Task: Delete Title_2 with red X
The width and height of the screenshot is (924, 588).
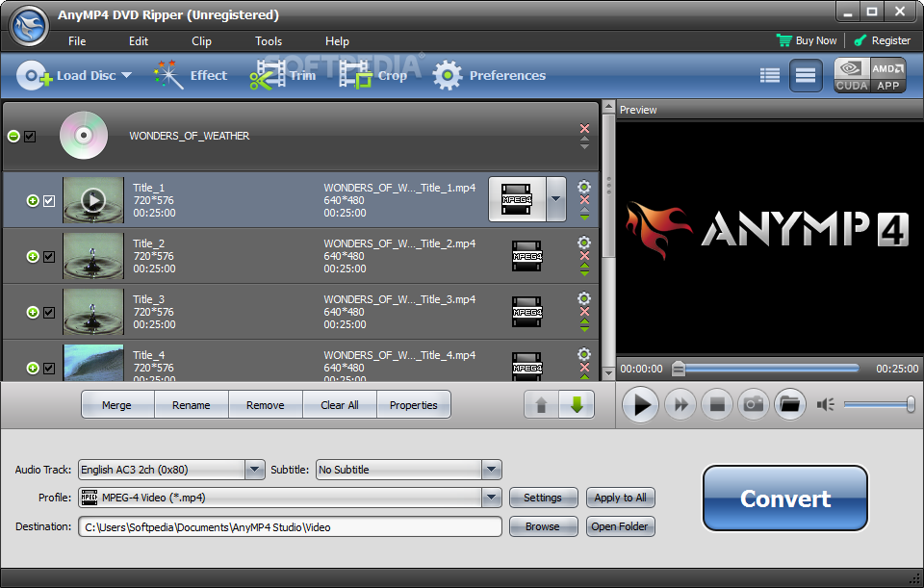Action: 584,256
